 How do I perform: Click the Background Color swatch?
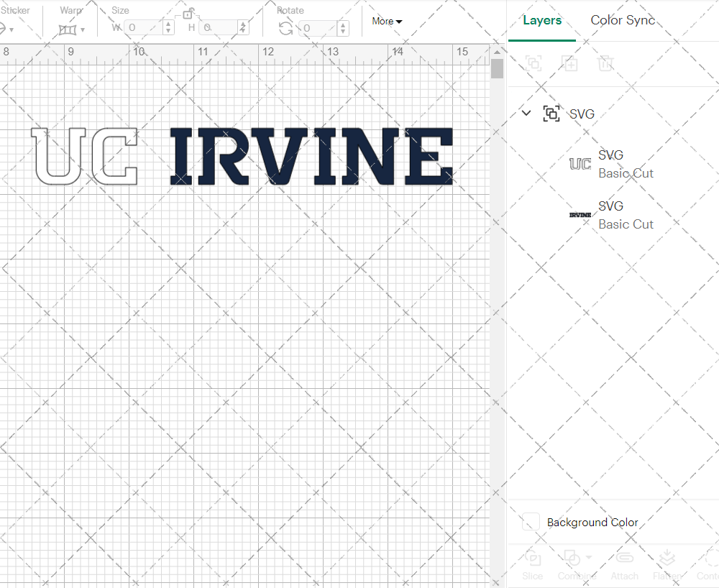(x=531, y=523)
